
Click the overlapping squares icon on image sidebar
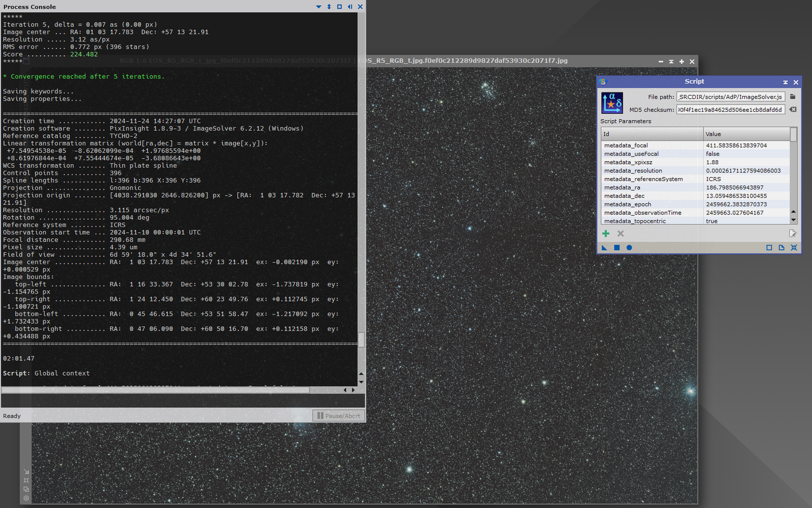26,489
